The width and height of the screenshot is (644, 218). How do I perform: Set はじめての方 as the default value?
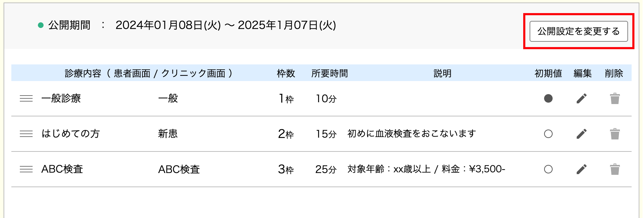(x=548, y=134)
